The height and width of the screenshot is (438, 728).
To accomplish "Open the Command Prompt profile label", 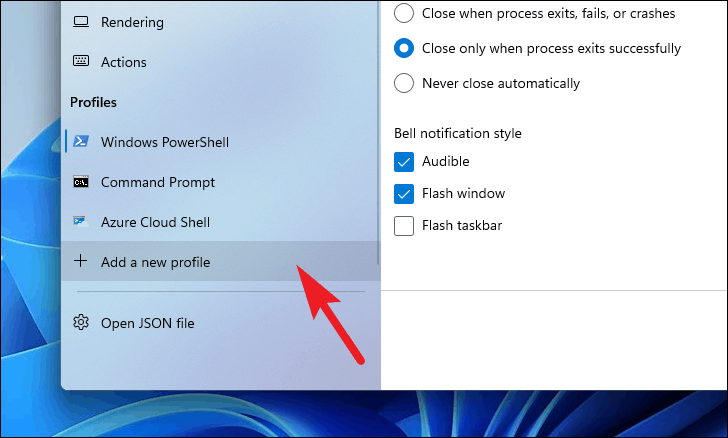I will pos(158,182).
